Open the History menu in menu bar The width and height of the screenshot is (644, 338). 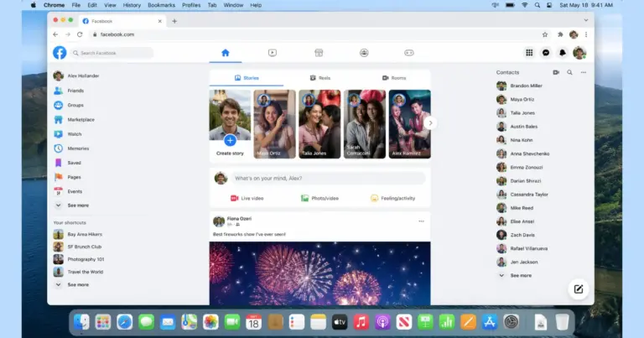(x=132, y=5)
